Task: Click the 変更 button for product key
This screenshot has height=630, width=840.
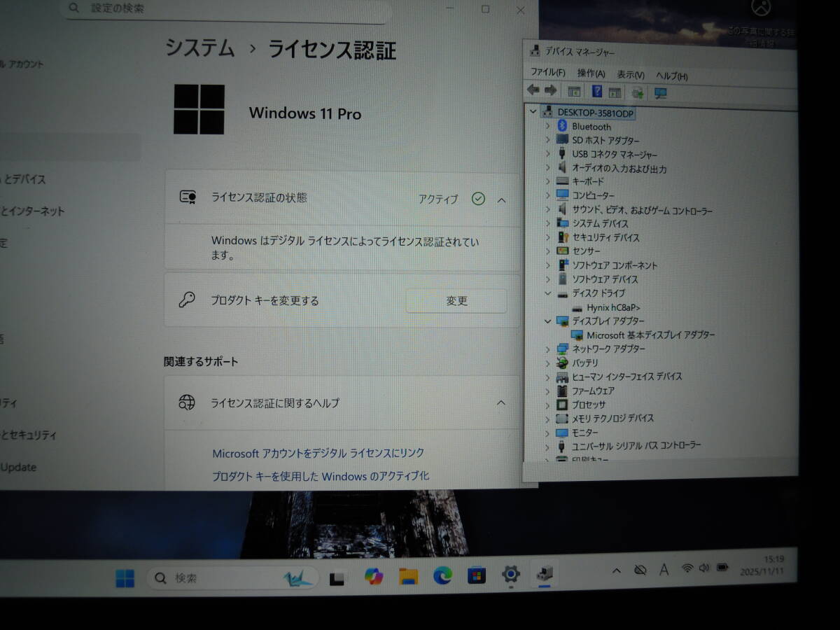Action: 456,301
